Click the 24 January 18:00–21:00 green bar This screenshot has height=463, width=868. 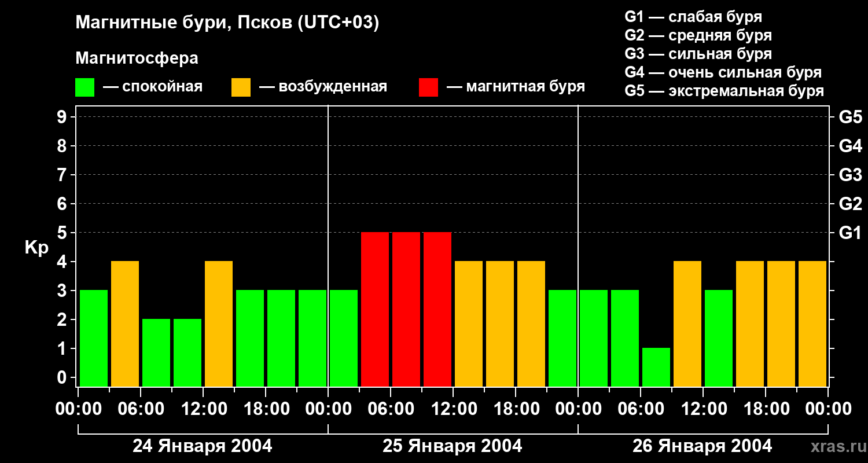coord(281,338)
